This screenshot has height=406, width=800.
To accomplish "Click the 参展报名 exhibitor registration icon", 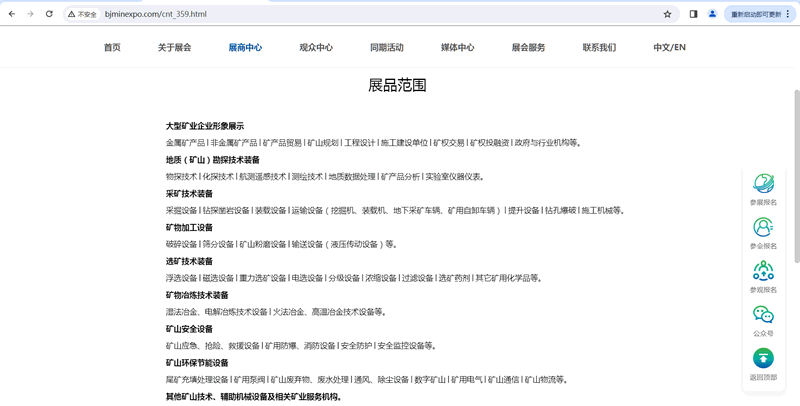I will coord(763,184).
